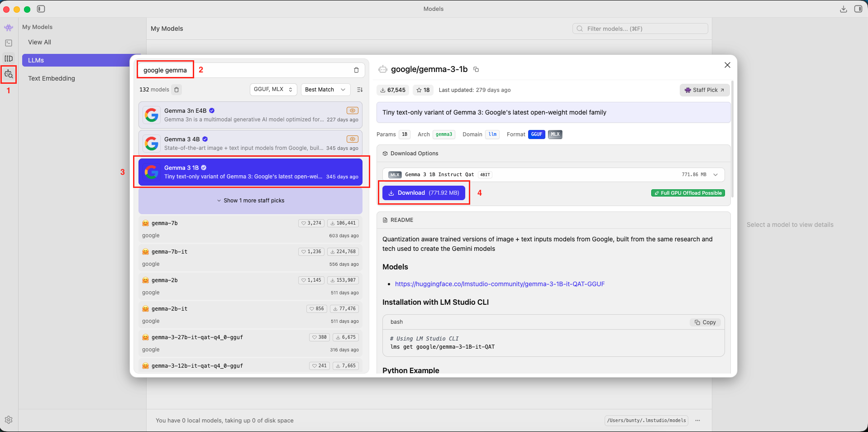This screenshot has height=432, width=868.
Task: Expand Show 1 more staff picks
Action: [x=250, y=201]
